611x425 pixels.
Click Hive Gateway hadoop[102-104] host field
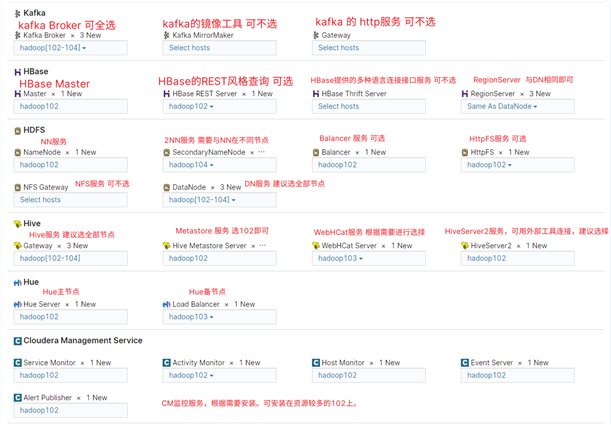click(71, 258)
